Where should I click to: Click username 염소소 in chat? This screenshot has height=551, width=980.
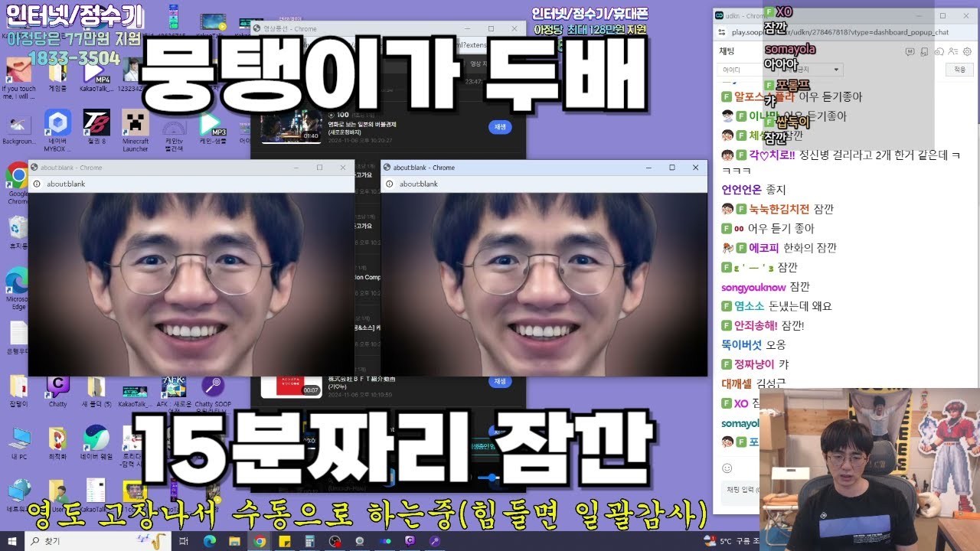(x=750, y=306)
